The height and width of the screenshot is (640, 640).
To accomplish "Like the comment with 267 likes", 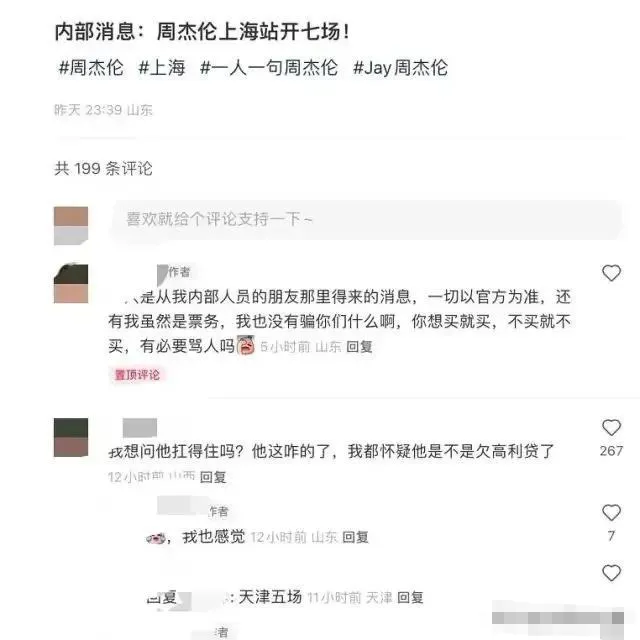I will (611, 427).
